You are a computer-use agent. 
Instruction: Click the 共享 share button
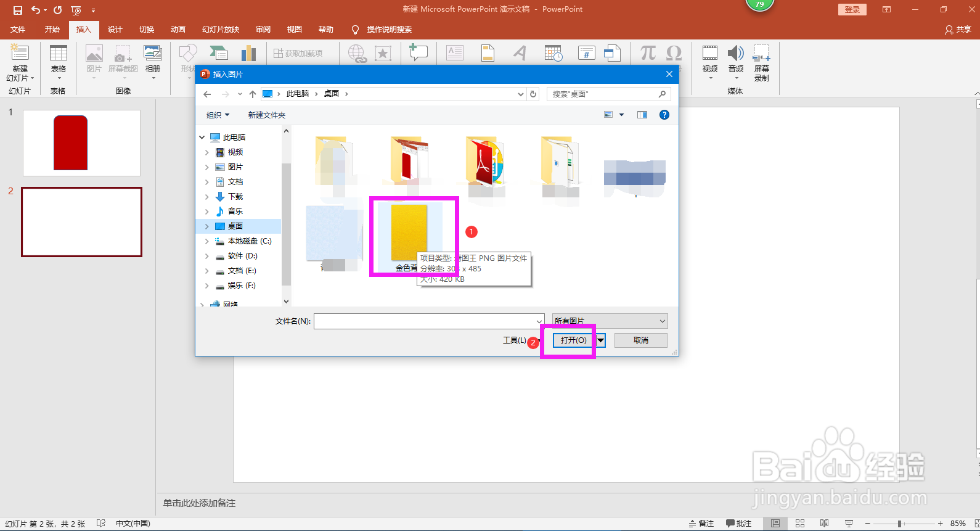point(958,30)
